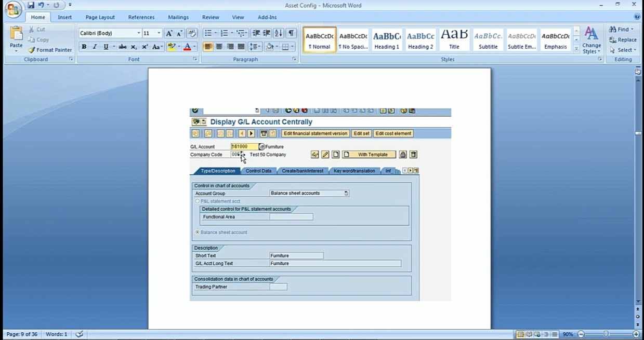Check proofing errors in status bar
The height and width of the screenshot is (340, 644).
point(79,334)
